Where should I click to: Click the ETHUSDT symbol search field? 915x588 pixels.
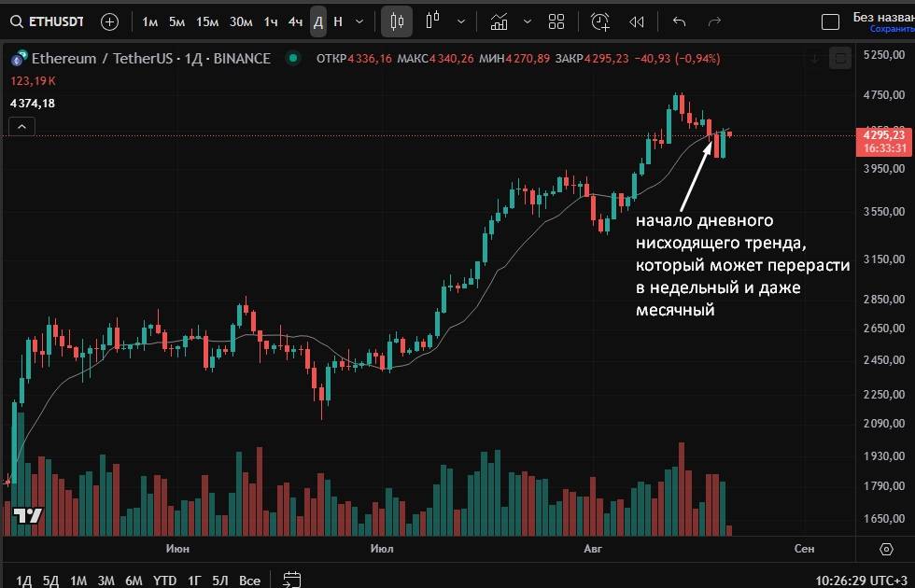(x=47, y=21)
